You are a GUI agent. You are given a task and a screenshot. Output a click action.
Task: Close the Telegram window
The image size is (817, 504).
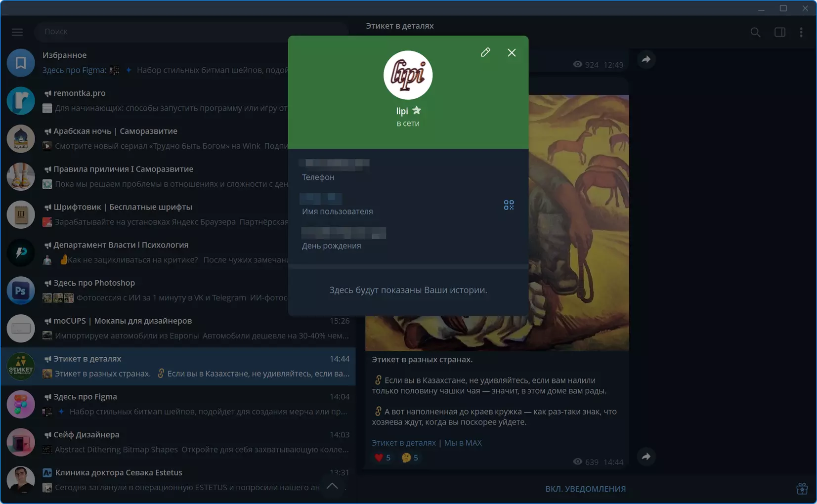coord(805,8)
